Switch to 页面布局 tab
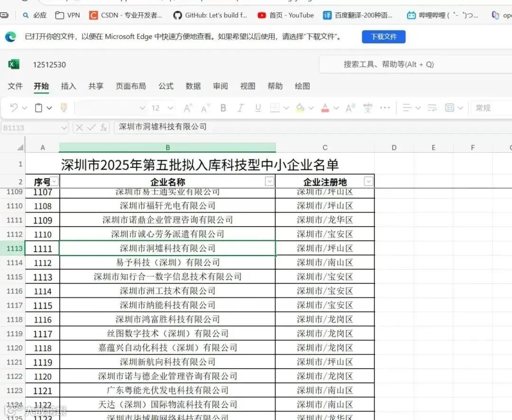512x420 pixels. coord(131,86)
